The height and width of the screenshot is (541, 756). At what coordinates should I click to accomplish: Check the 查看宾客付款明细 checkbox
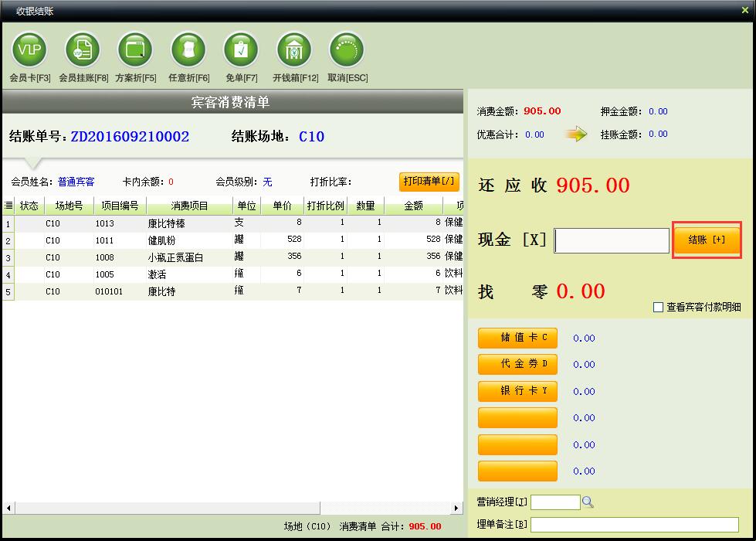(x=658, y=307)
